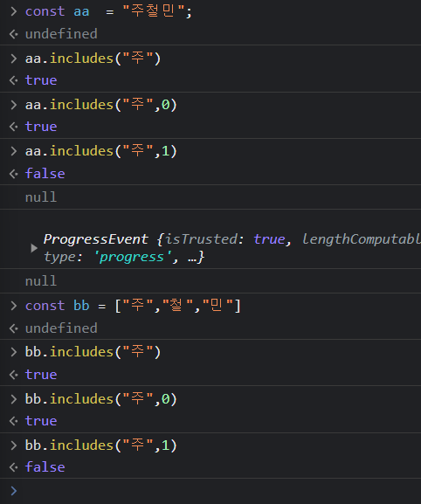The image size is (421, 504).
Task: Click the input chevron beside bb.includes("주",0)
Action: (13, 399)
